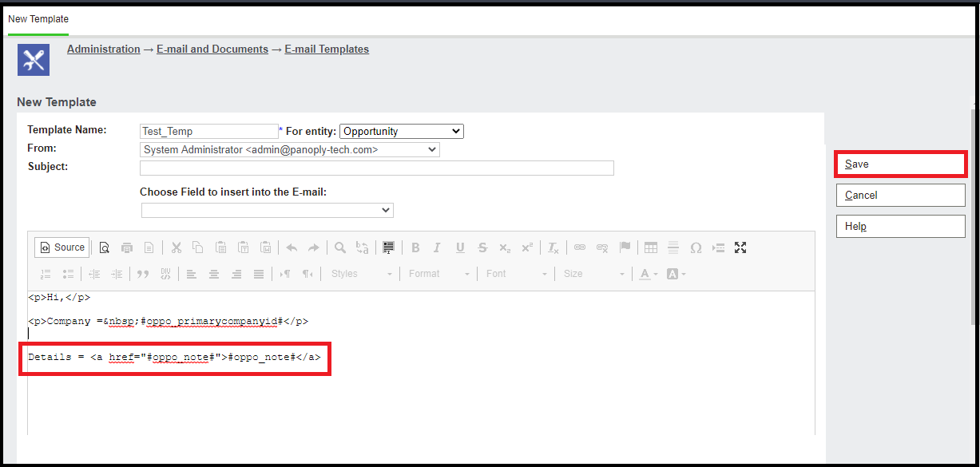Click the Remove Format icon
Viewport: 980px width, 467px height.
[x=553, y=247]
